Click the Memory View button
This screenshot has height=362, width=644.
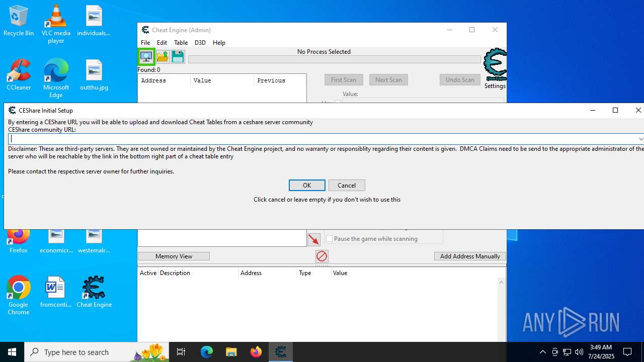point(174,256)
